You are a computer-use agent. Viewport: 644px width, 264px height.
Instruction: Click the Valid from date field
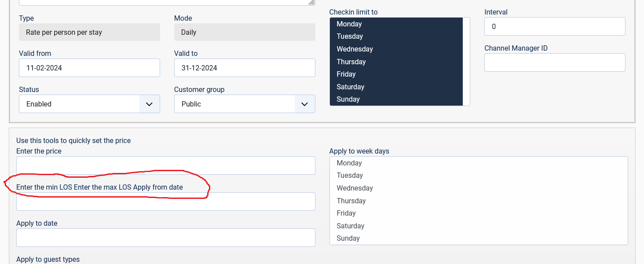pyautogui.click(x=89, y=68)
